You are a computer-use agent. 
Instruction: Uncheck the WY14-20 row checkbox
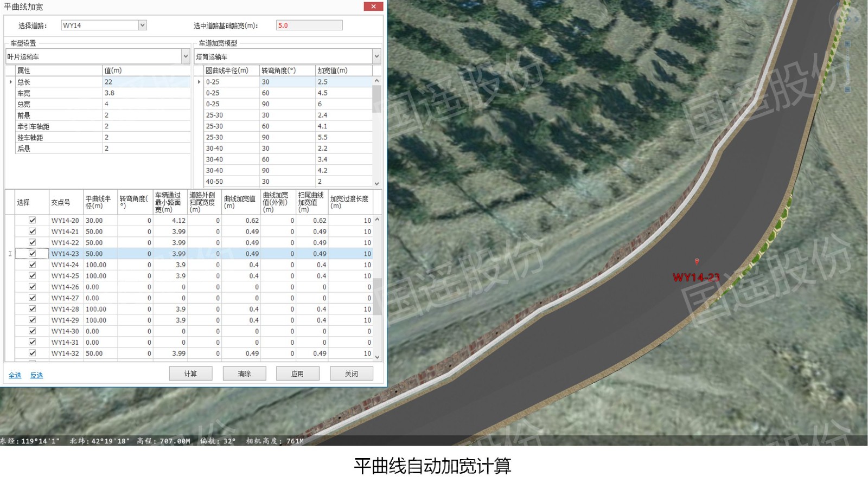point(32,221)
